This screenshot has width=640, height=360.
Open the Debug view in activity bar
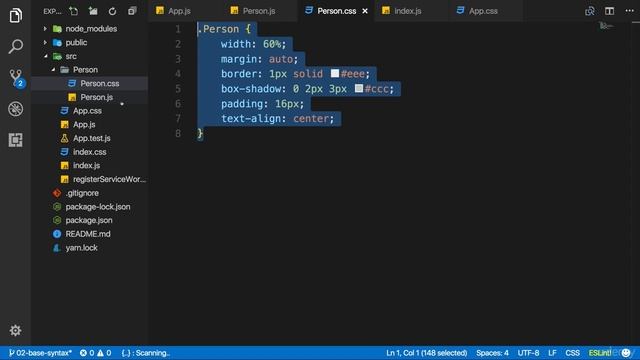[x=16, y=109]
